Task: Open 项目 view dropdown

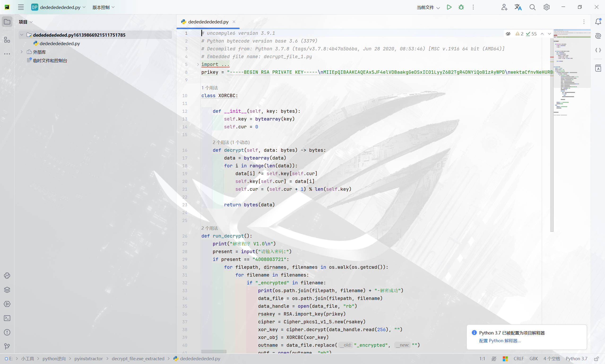Action: coord(26,22)
